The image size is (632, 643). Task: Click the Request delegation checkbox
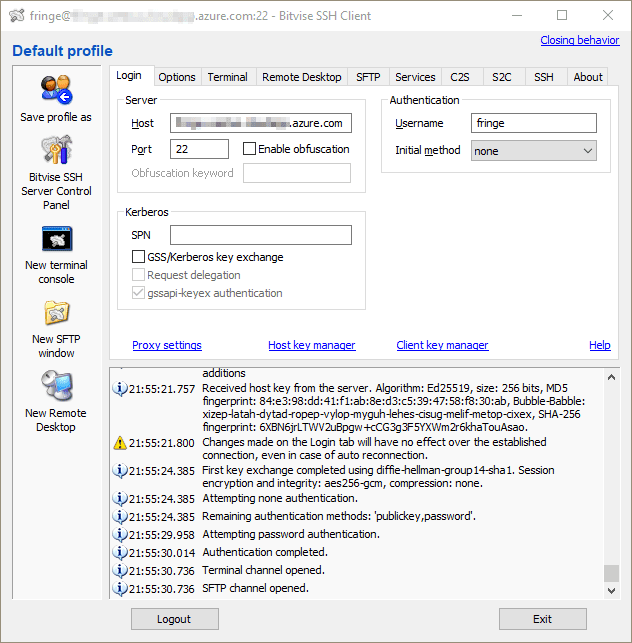(x=138, y=275)
